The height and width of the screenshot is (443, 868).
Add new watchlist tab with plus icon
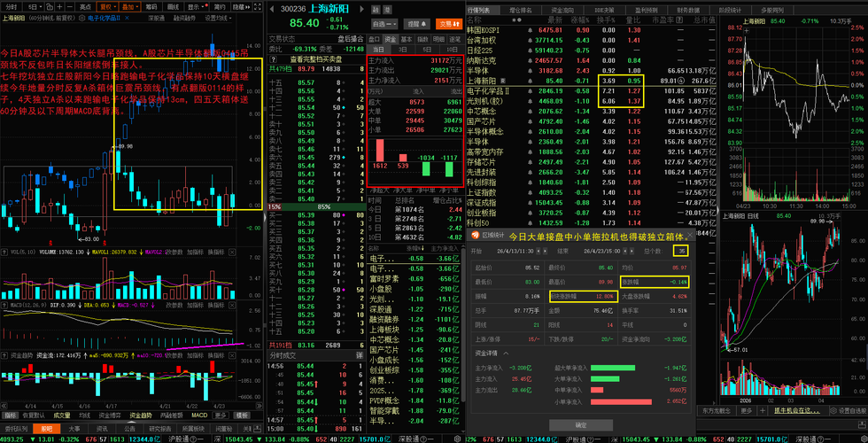coord(763,411)
